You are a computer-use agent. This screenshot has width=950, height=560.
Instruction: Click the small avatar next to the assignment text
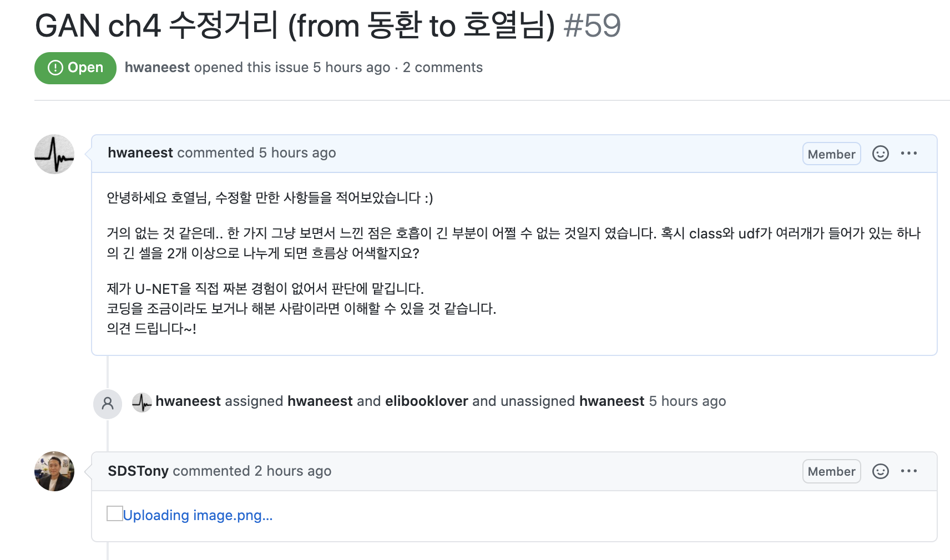pos(142,403)
